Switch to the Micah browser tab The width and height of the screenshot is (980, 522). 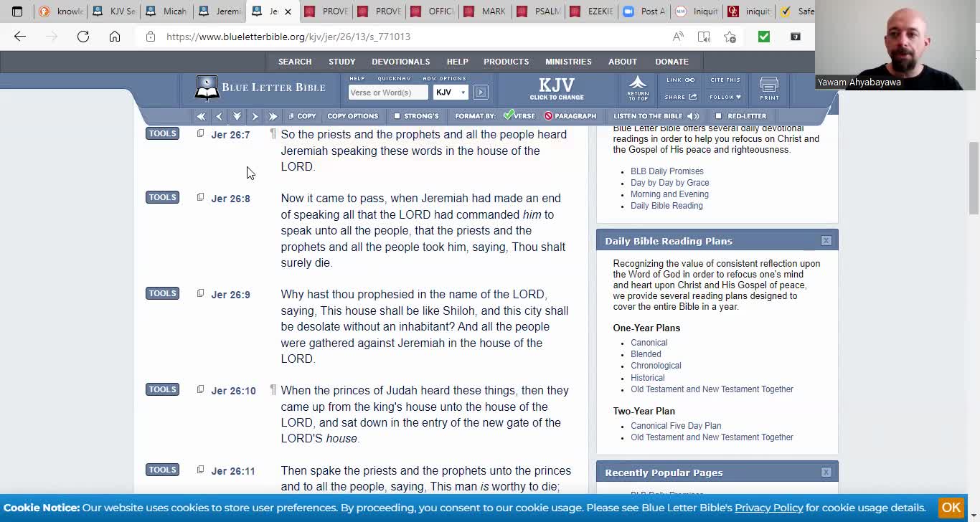[x=167, y=11]
